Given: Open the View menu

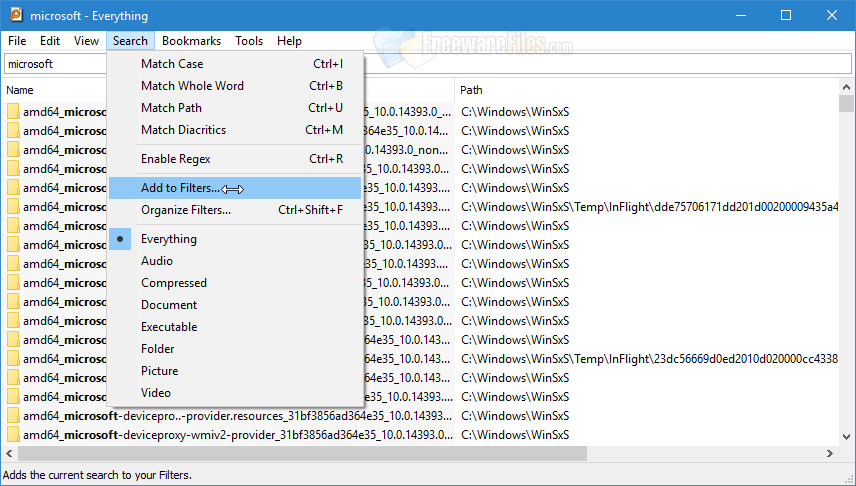Looking at the screenshot, I should [x=86, y=41].
